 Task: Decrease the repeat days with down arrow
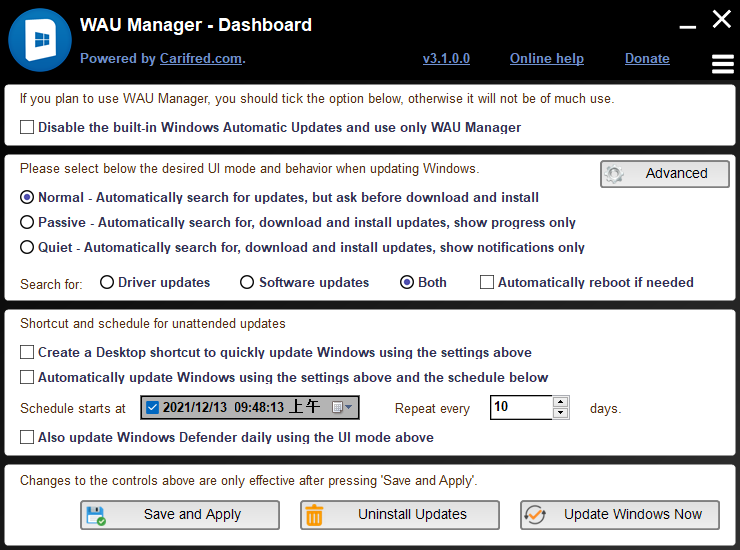(x=561, y=413)
